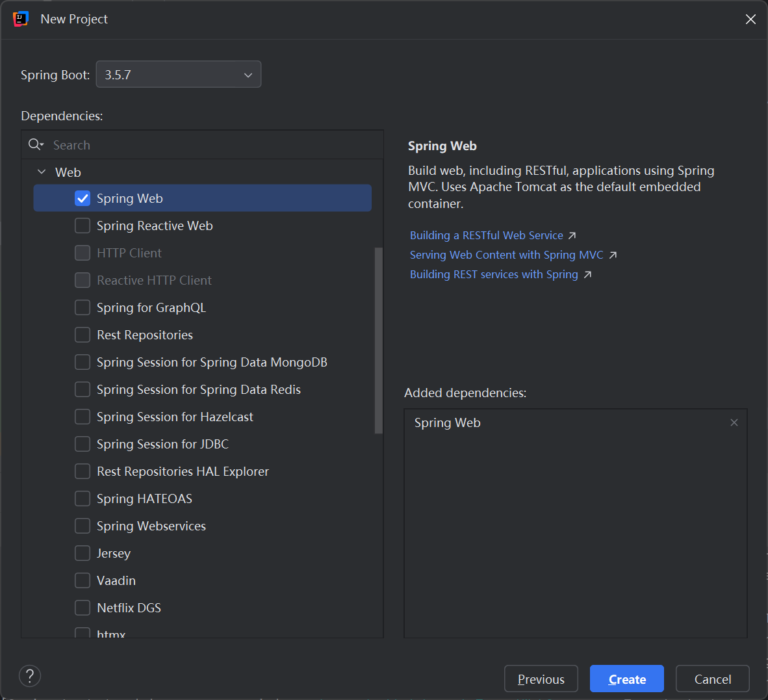This screenshot has width=768, height=700.
Task: Open the help question mark button
Action: [x=30, y=676]
